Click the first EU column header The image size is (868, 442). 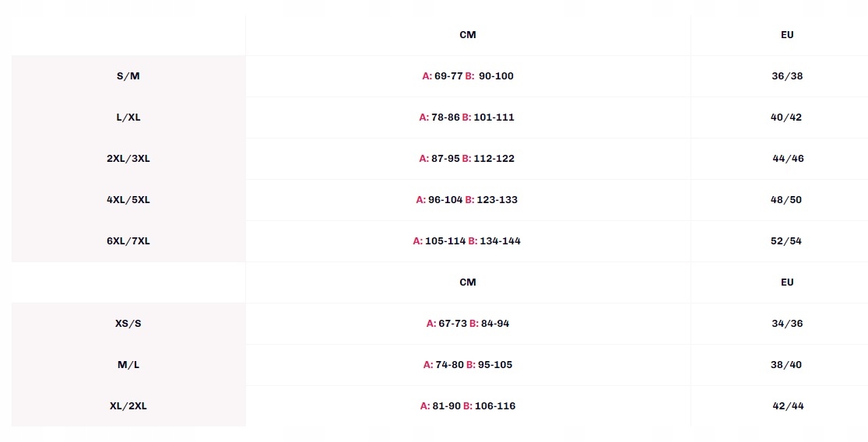pyautogui.click(x=787, y=35)
